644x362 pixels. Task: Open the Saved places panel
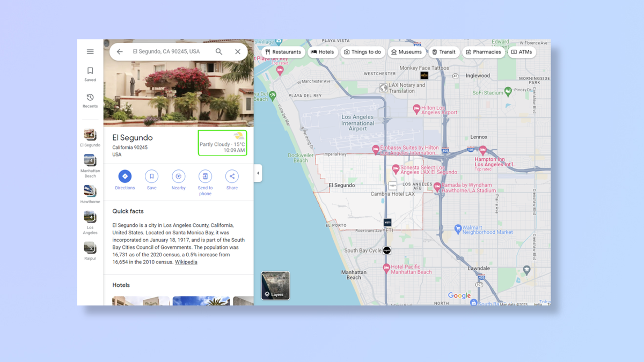pos(90,73)
